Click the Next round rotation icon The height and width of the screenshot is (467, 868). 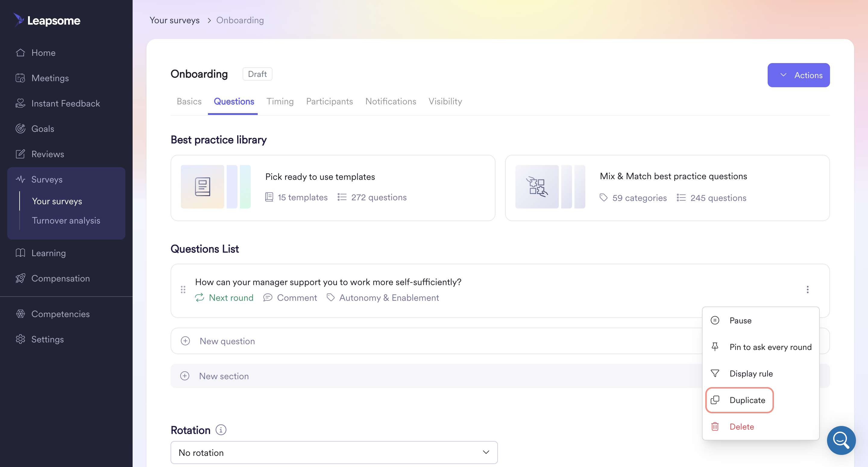tap(200, 297)
